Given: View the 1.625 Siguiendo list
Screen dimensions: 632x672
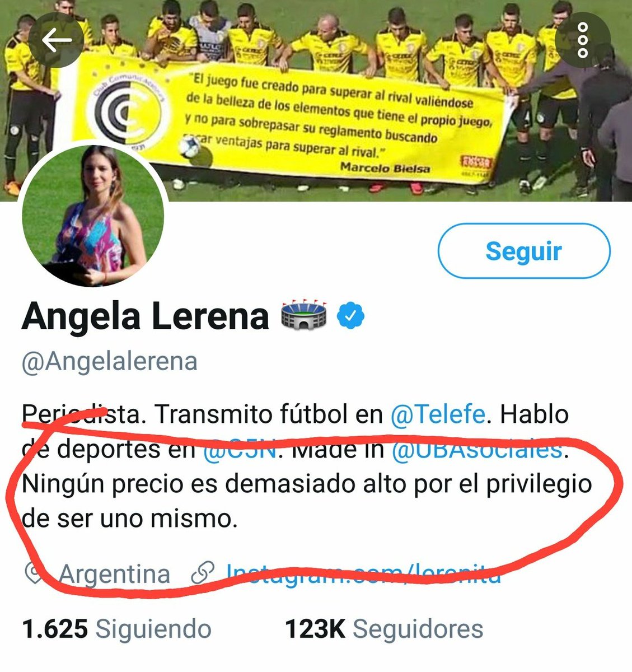Looking at the screenshot, I should point(117,629).
